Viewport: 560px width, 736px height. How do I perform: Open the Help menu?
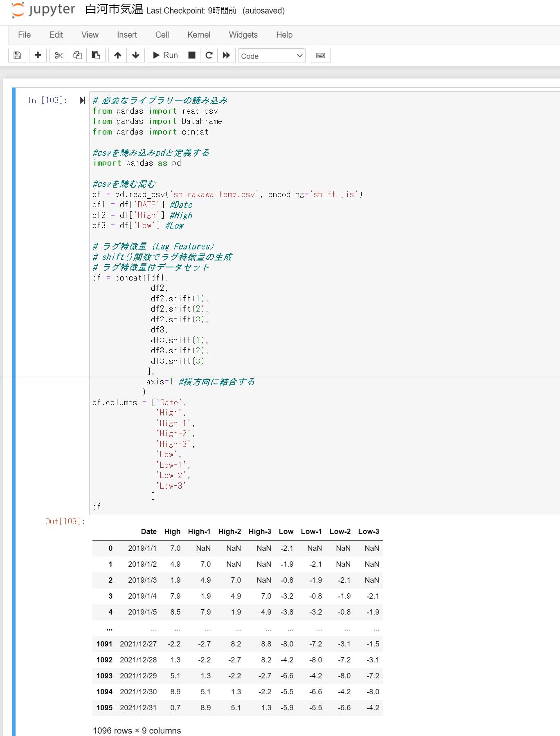click(284, 35)
